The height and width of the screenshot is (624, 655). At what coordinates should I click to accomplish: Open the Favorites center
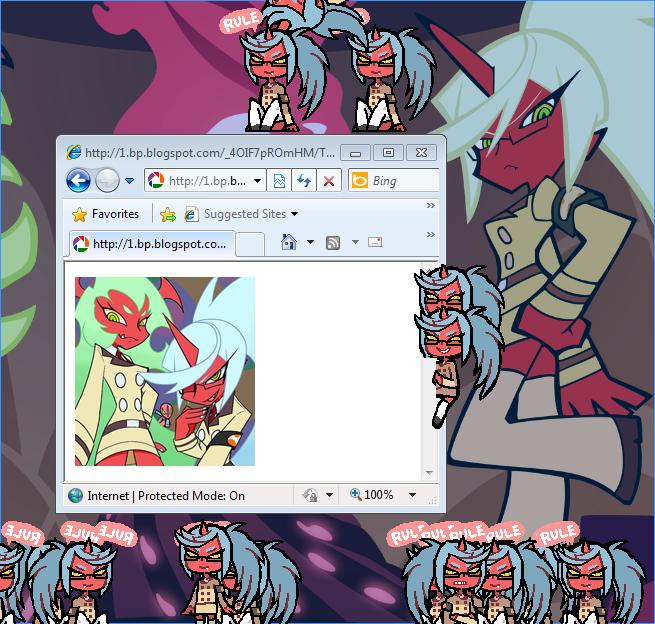coord(105,214)
